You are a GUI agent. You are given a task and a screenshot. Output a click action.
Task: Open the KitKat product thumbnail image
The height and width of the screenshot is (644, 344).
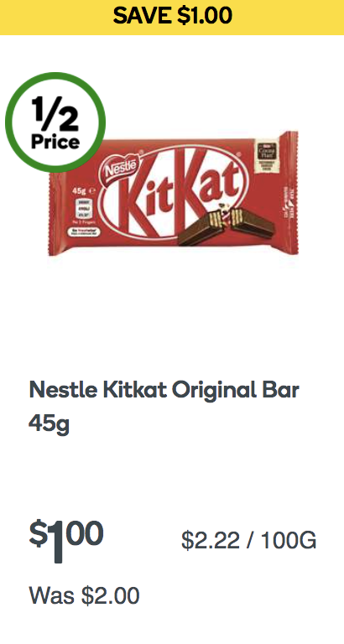pos(174,193)
